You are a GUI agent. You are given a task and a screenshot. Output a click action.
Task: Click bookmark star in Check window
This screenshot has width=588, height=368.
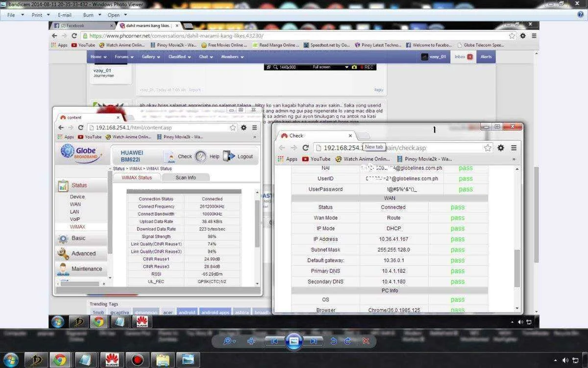[488, 148]
